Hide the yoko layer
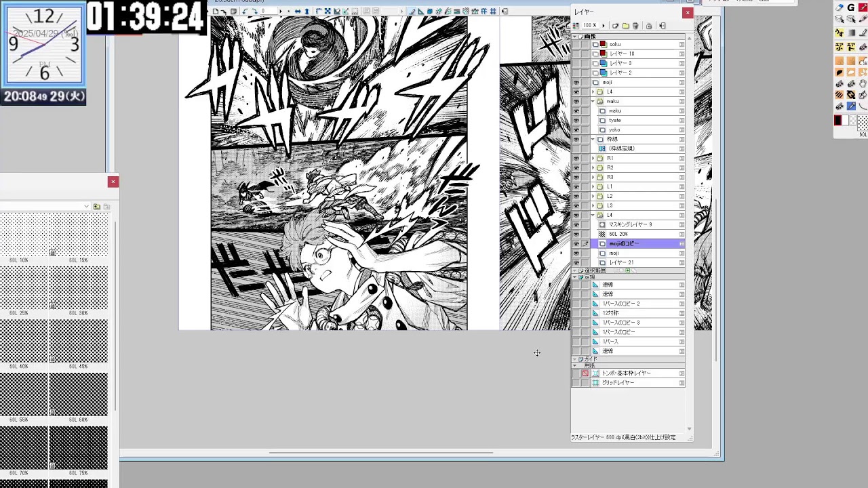The image size is (868, 488). [x=576, y=129]
